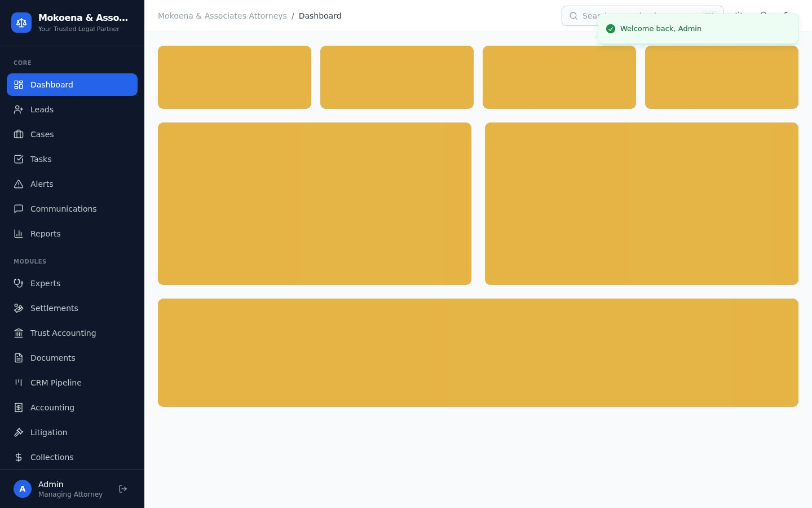
Task: Click the Reports bar chart icon
Action: 19,234
